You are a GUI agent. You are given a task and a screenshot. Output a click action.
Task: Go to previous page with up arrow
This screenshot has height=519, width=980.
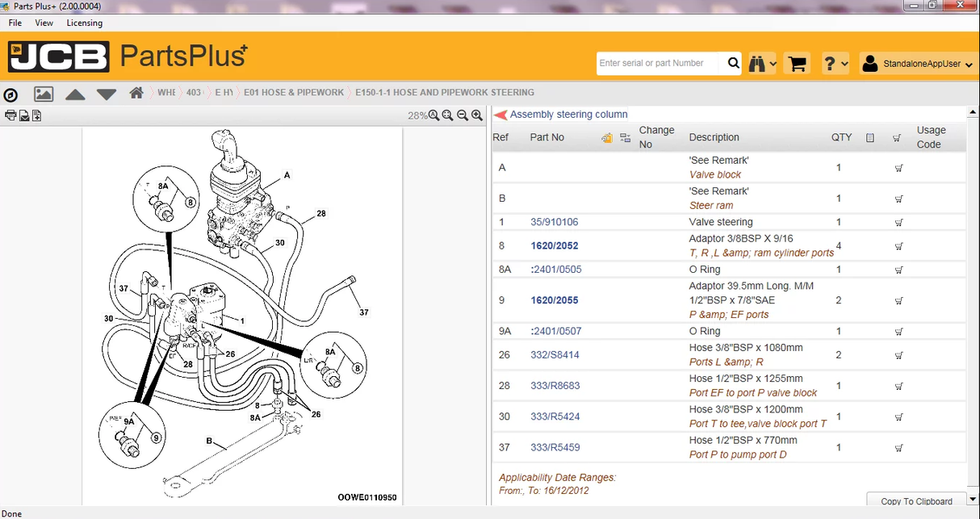pyautogui.click(x=75, y=94)
